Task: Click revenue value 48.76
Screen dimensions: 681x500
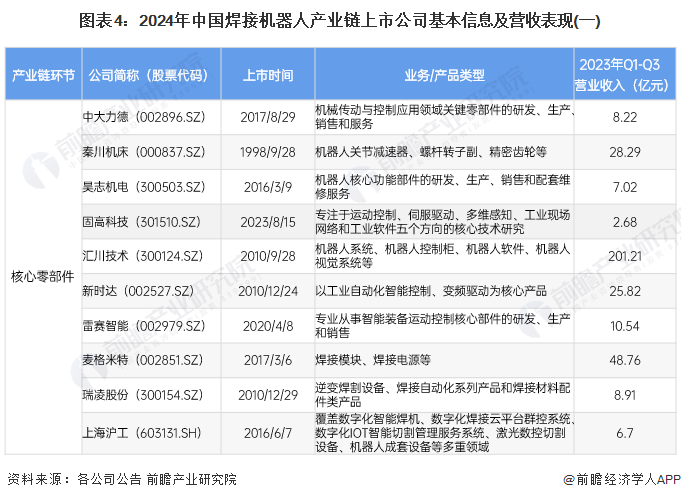Action: (625, 360)
